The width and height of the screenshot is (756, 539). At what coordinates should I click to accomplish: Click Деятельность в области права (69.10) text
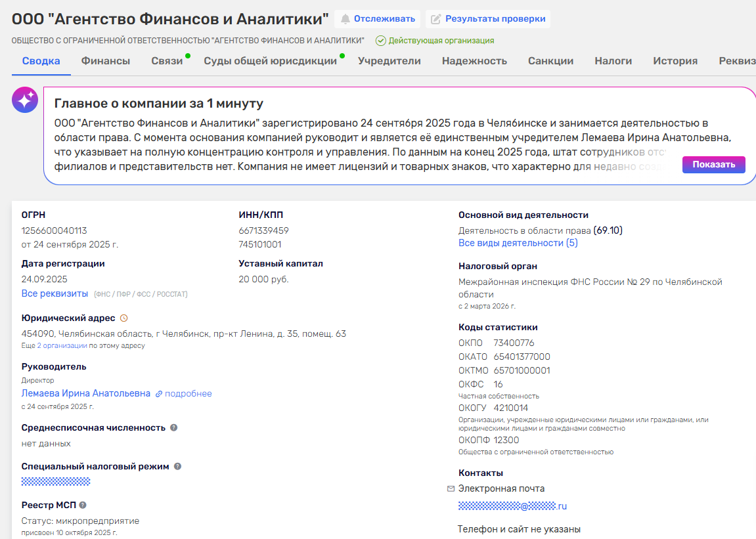(x=541, y=230)
